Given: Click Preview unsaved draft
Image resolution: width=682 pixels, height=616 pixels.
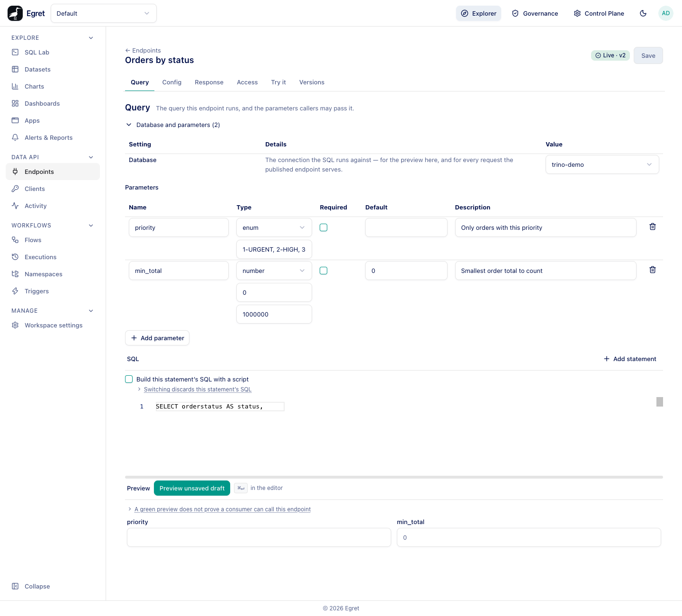Looking at the screenshot, I should [192, 488].
